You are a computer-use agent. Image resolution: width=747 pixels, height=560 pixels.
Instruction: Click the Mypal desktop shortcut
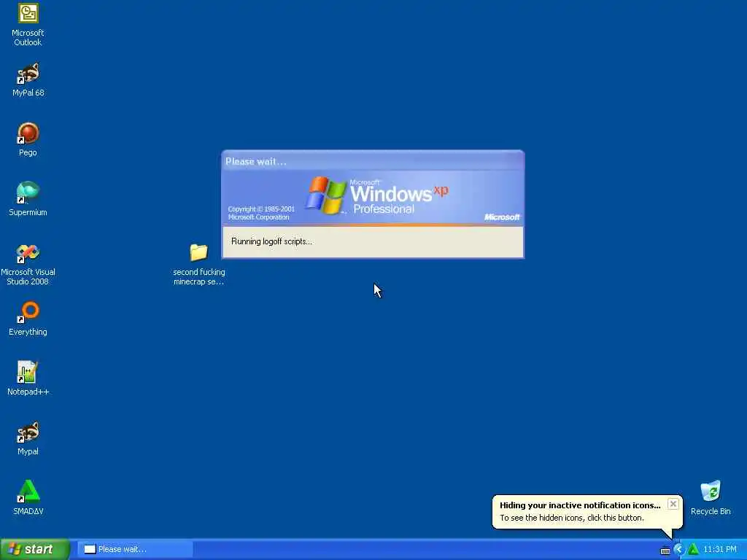coord(28,438)
